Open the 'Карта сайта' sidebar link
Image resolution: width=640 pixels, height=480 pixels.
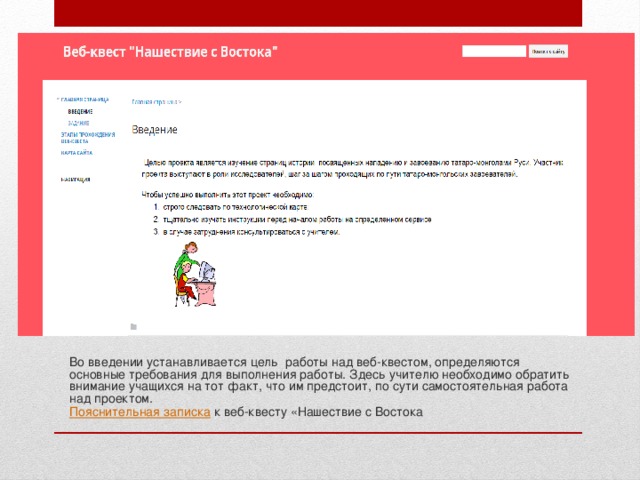(x=77, y=153)
